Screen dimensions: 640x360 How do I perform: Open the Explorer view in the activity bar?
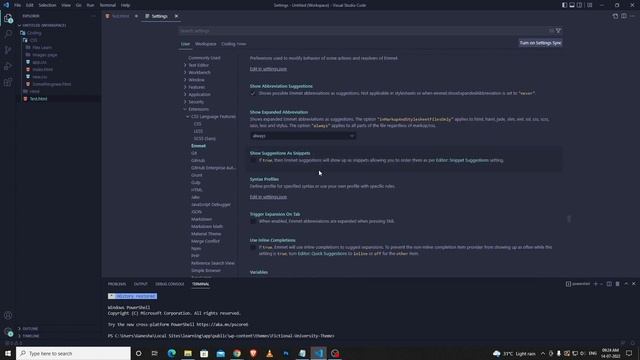(x=8, y=18)
